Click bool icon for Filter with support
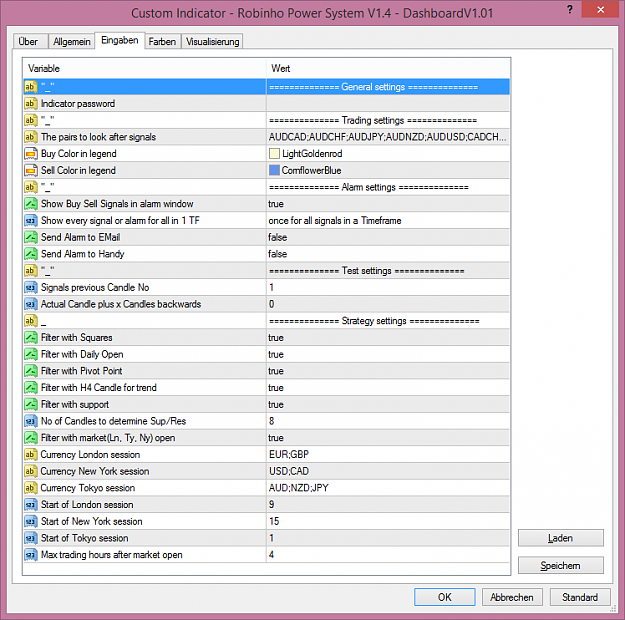625x620 pixels. click(31, 405)
